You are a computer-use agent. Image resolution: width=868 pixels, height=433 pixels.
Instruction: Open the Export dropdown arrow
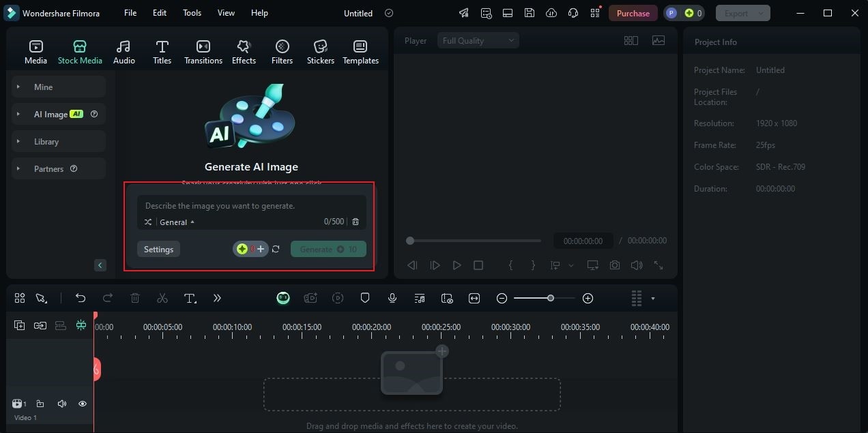762,13
